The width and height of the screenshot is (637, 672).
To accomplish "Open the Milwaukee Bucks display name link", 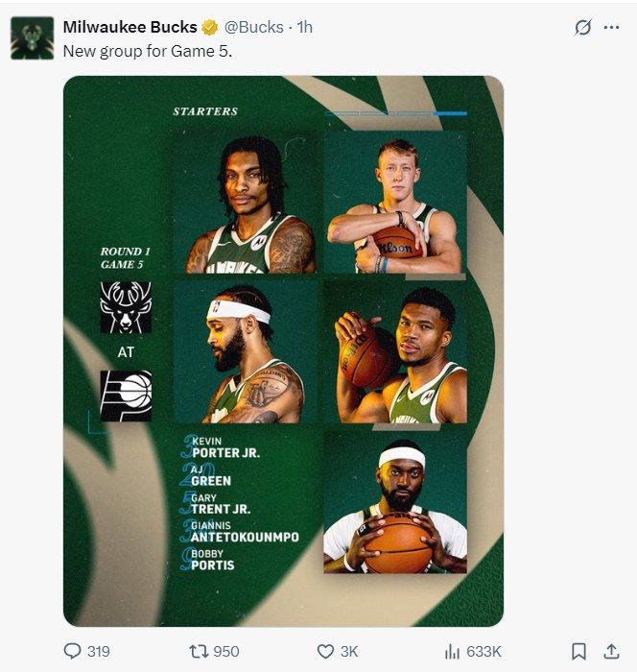I will coord(130,27).
